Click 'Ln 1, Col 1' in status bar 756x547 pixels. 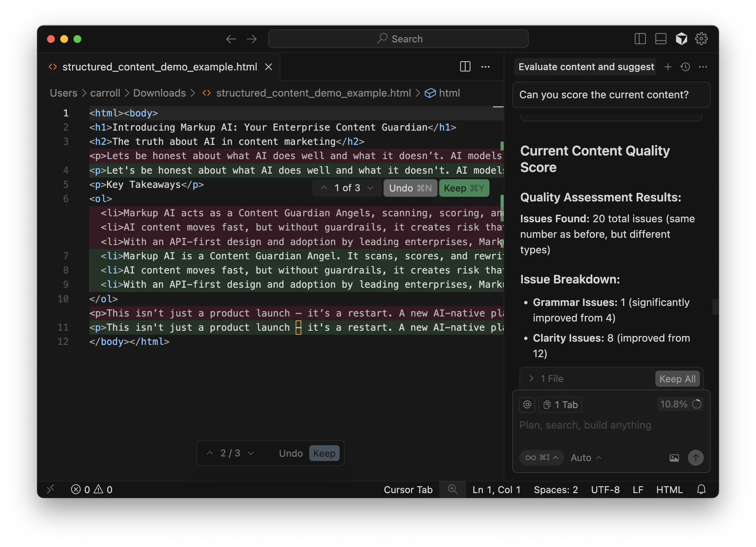point(496,490)
